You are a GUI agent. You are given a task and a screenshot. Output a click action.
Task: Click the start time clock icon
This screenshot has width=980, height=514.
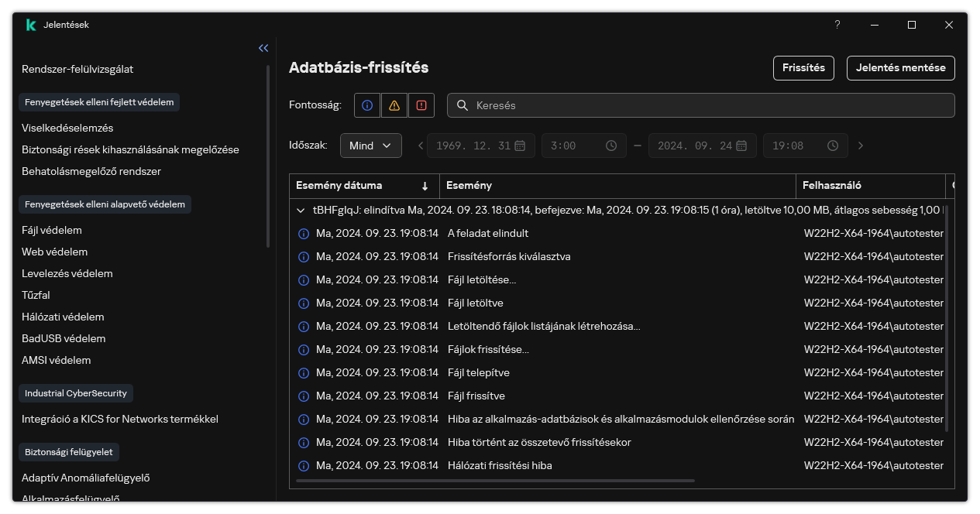(610, 145)
